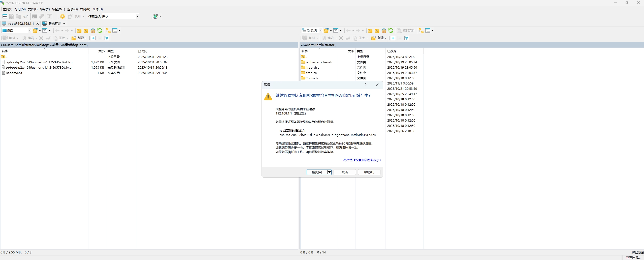This screenshot has height=260, width=644.
Task: Click the copy key fingerprint to clipboard link
Action: click(362, 160)
